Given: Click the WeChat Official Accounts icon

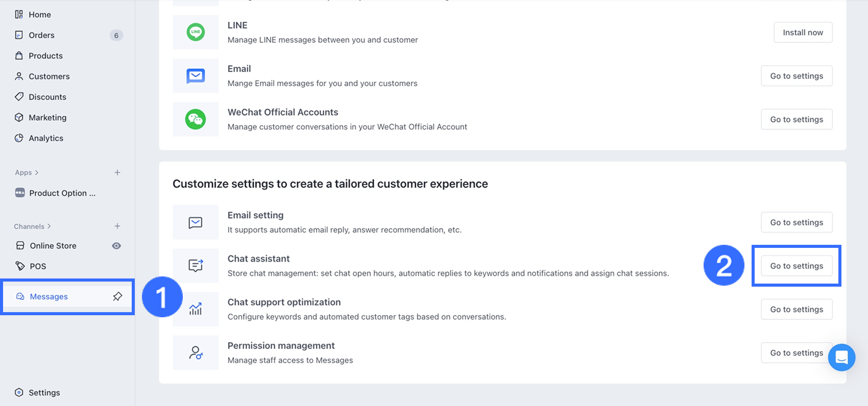Looking at the screenshot, I should coord(196,119).
